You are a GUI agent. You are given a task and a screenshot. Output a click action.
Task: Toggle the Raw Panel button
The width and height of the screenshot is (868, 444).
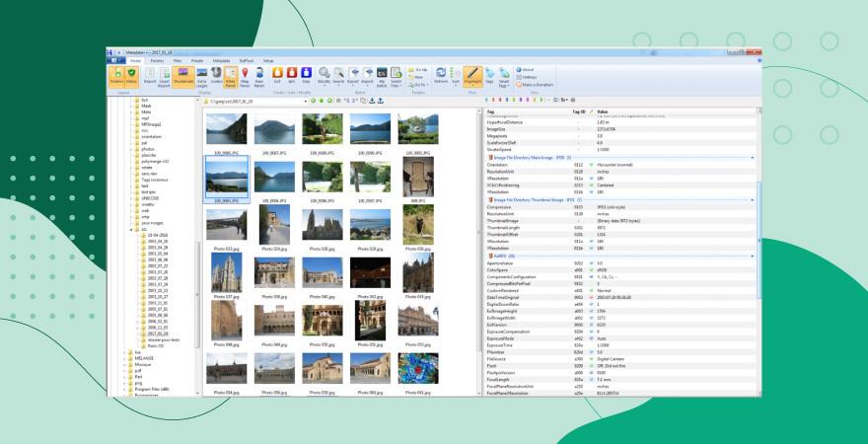(x=259, y=77)
